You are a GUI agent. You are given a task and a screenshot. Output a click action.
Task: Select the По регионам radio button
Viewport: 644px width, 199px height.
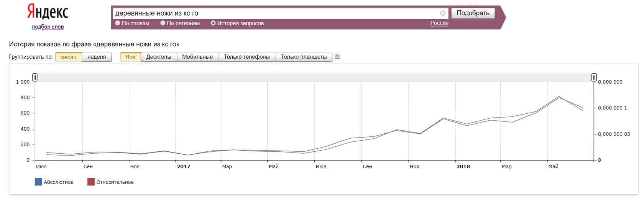pos(163,23)
